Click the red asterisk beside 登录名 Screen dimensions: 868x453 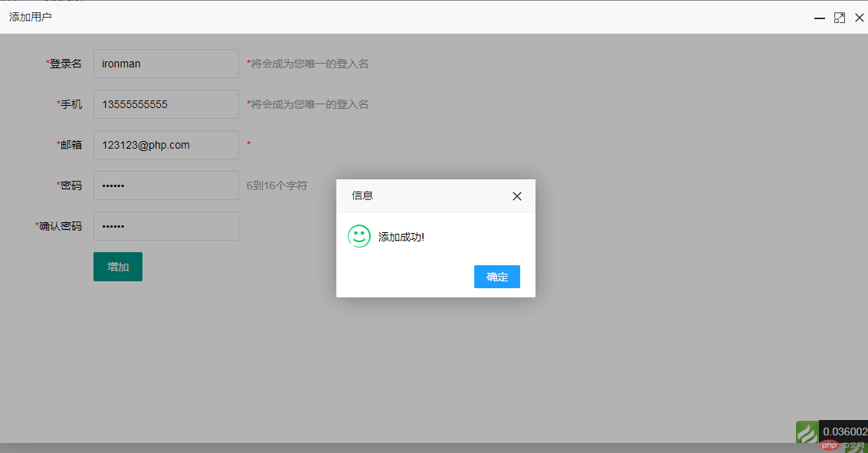coord(47,64)
